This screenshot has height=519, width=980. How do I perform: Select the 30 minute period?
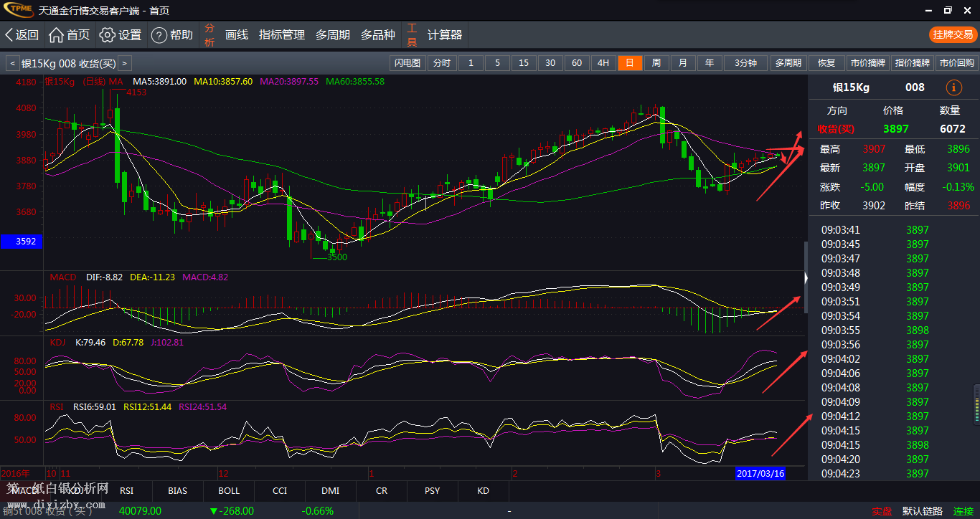(550, 63)
